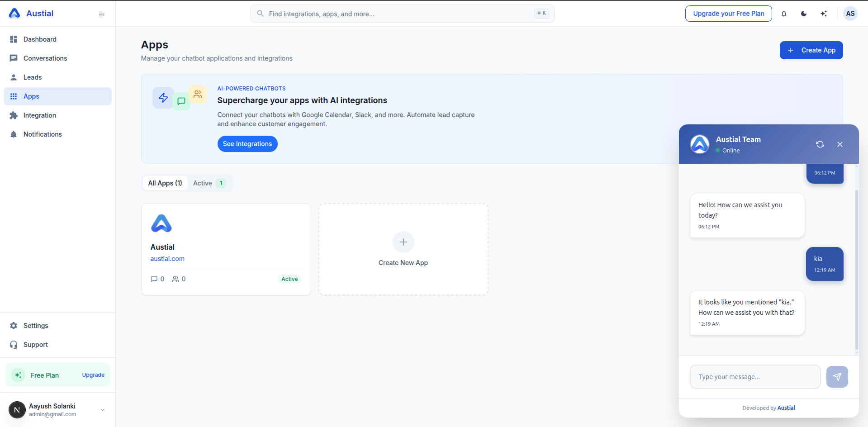Open Integration from the sidebar
Viewport: 868px width, 427px height.
[x=57, y=115]
